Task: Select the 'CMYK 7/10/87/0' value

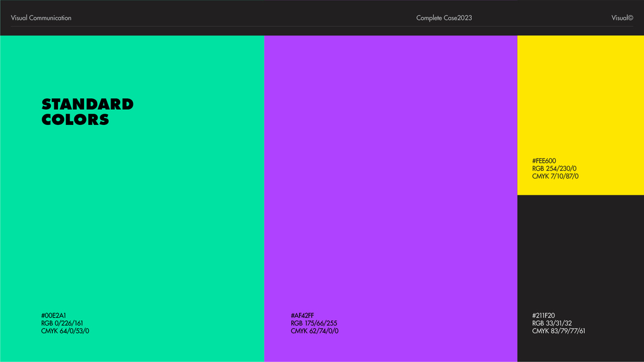Action: [x=555, y=176]
